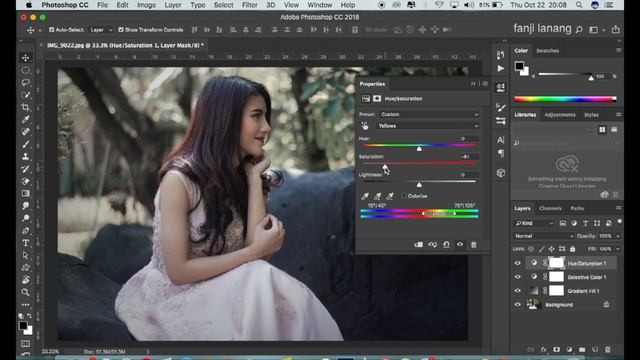Open the Layers panel menu
The image size is (640, 360).
pos(618,208)
